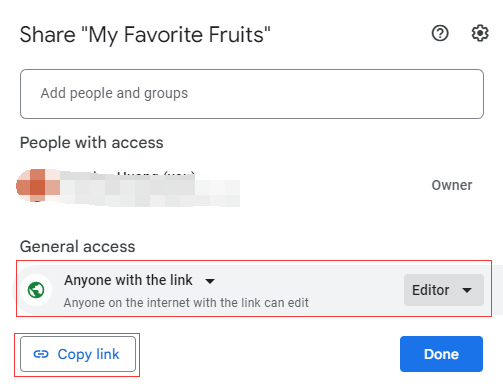This screenshot has height=384, width=503.
Task: Select the blurred owner name entry
Action: (x=150, y=188)
